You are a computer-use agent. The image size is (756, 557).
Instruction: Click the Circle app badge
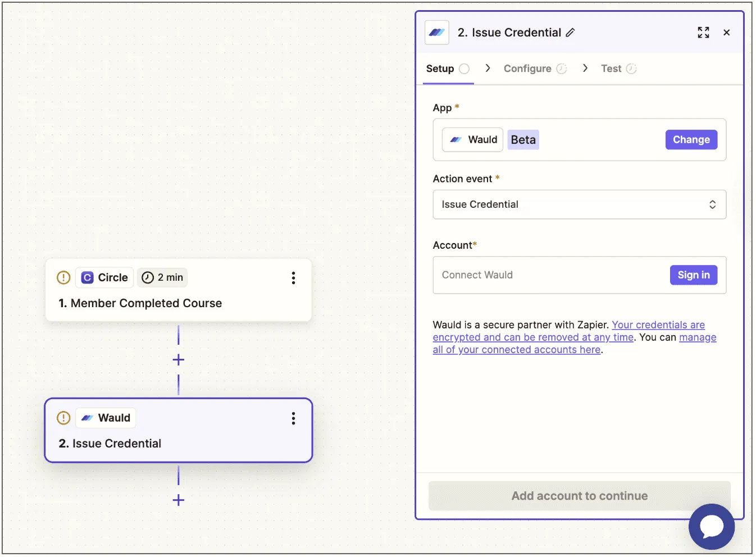pos(104,277)
